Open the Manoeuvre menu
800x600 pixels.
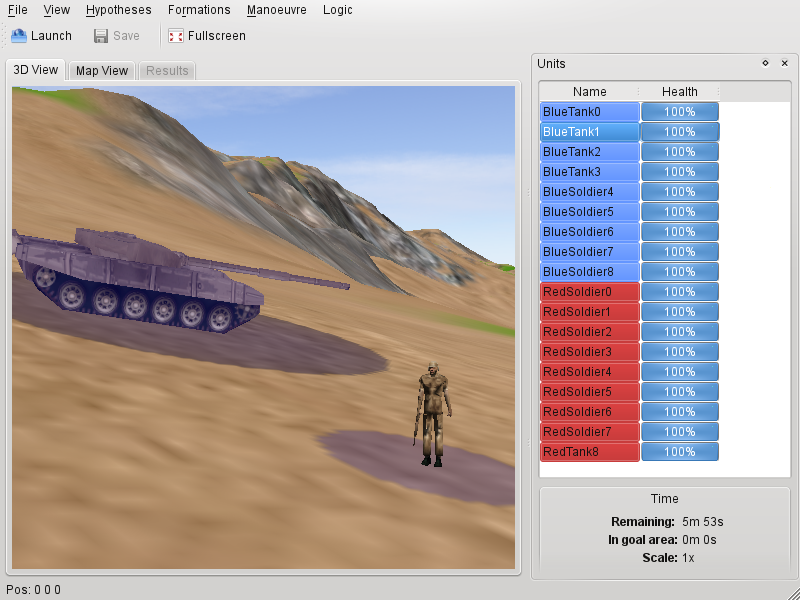[277, 10]
